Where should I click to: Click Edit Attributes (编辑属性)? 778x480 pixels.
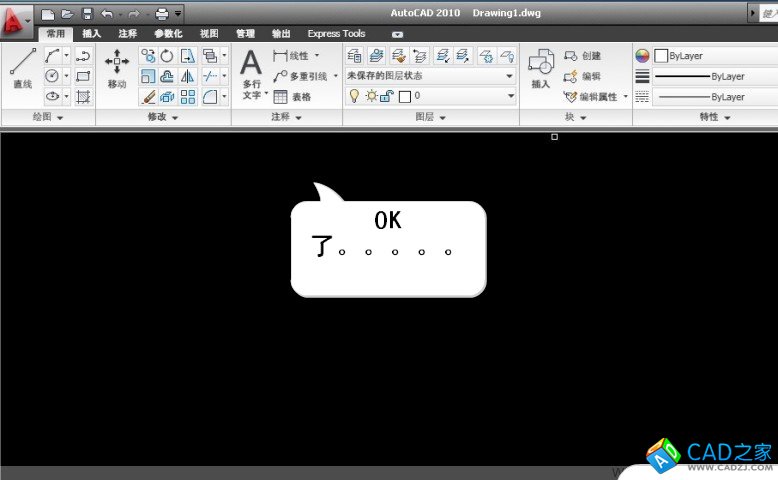590,97
